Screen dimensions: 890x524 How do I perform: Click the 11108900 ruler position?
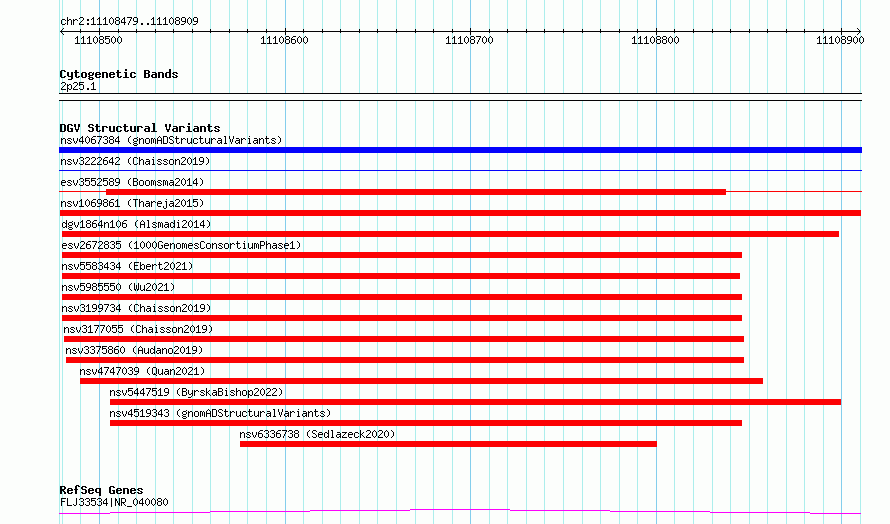840,40
